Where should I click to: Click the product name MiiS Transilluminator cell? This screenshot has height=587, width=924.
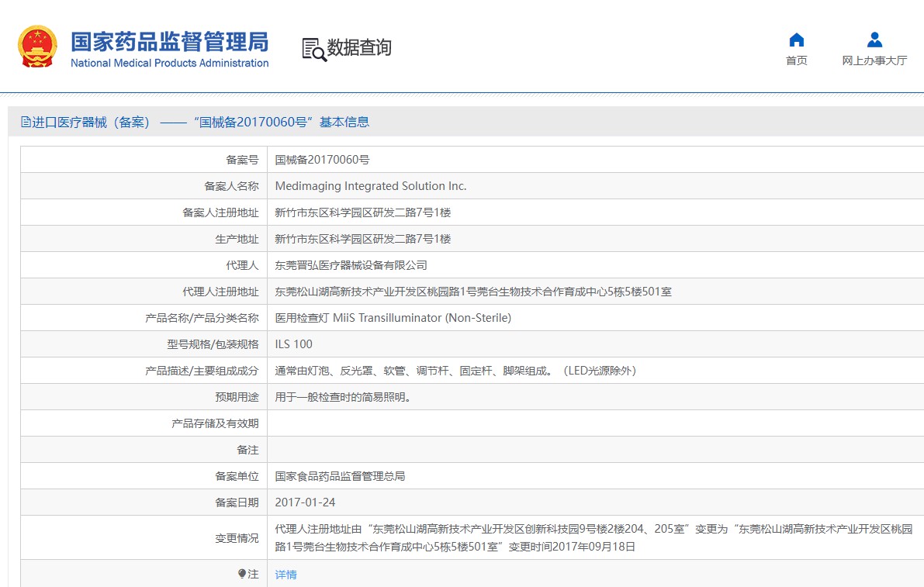click(x=393, y=318)
